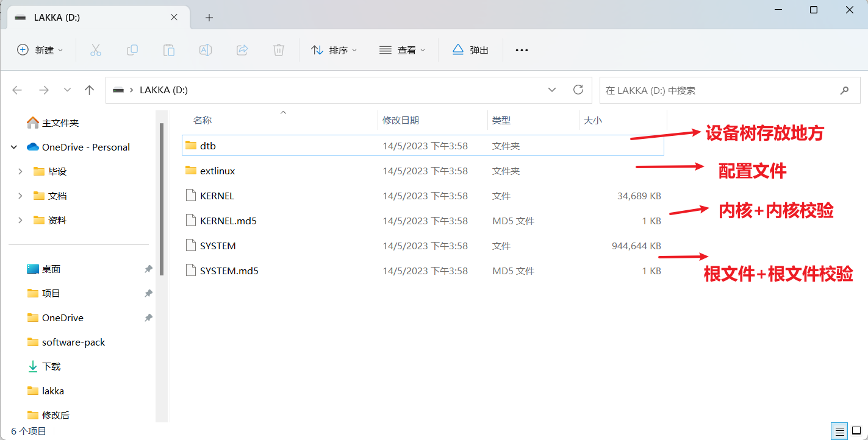
Task: Go back with the left arrow
Action: pyautogui.click(x=17, y=90)
